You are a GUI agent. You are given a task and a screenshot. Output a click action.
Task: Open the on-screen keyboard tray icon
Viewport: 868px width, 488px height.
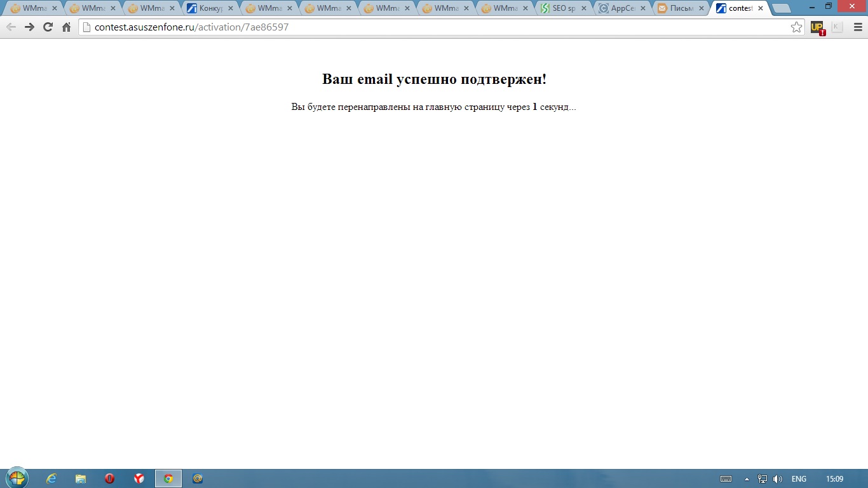tap(726, 479)
